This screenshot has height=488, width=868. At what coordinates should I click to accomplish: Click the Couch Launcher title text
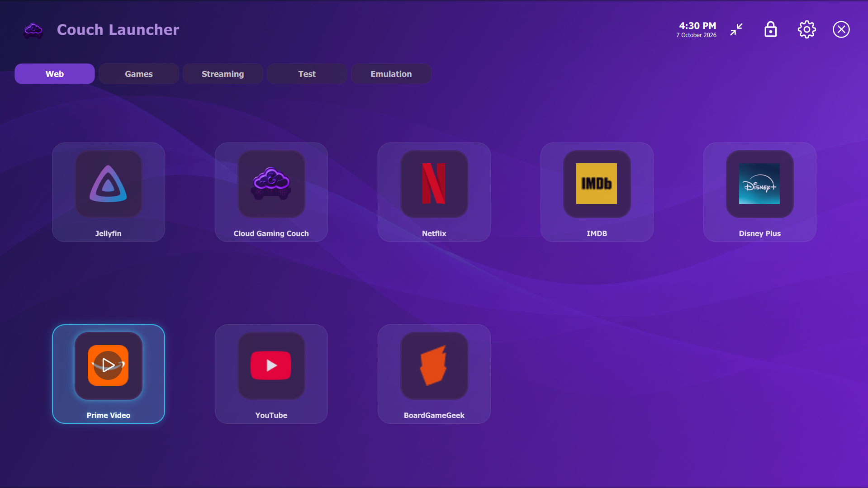[118, 30]
